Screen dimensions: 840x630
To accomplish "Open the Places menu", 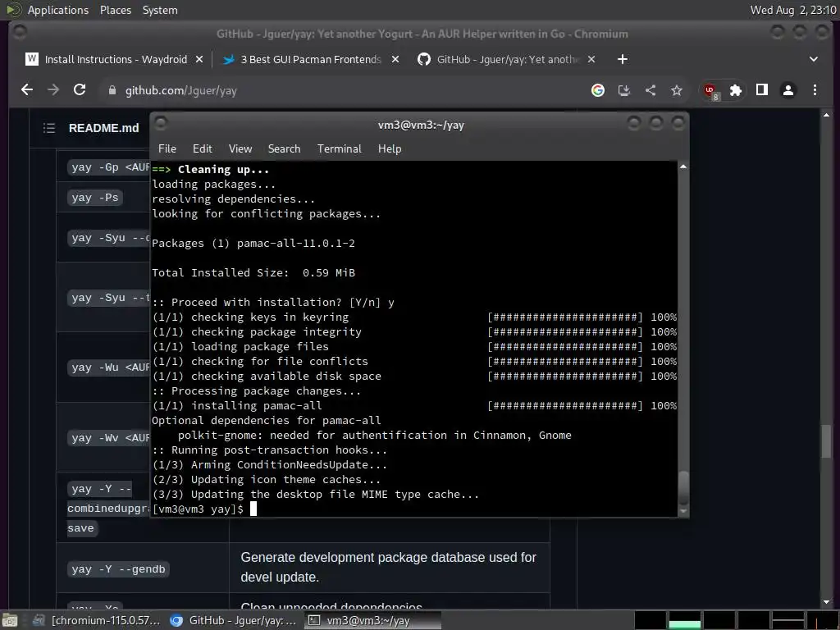I will [x=115, y=10].
